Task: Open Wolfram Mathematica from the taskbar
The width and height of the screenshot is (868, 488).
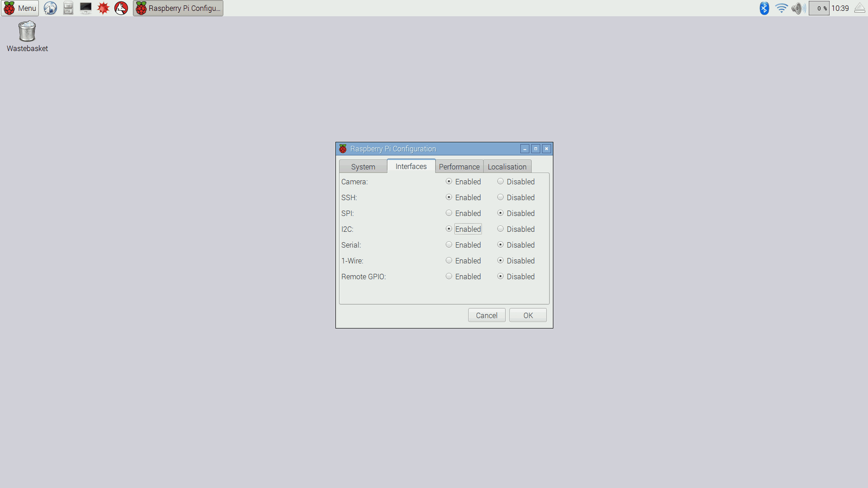Action: tap(104, 8)
